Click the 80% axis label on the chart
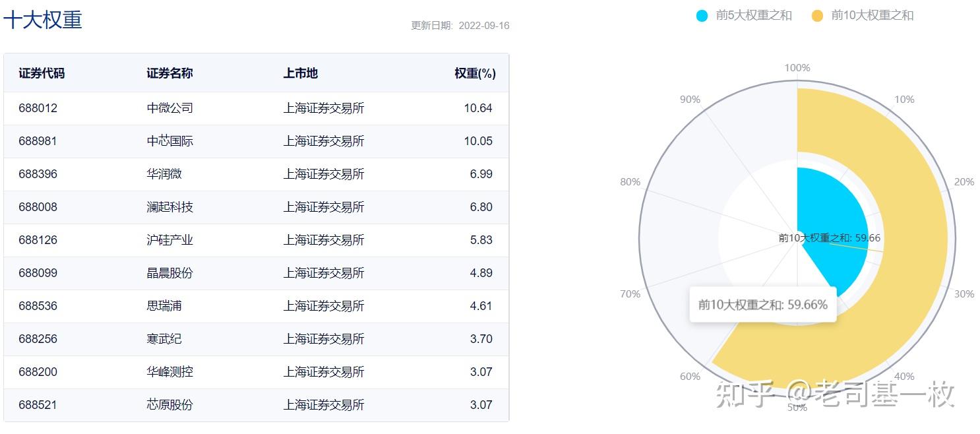This screenshot has height=434, width=980. (630, 182)
